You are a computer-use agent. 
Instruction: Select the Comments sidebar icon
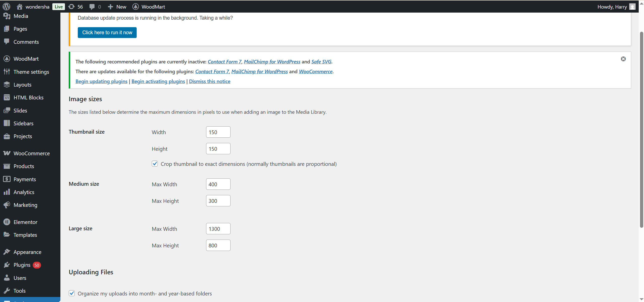(x=7, y=42)
